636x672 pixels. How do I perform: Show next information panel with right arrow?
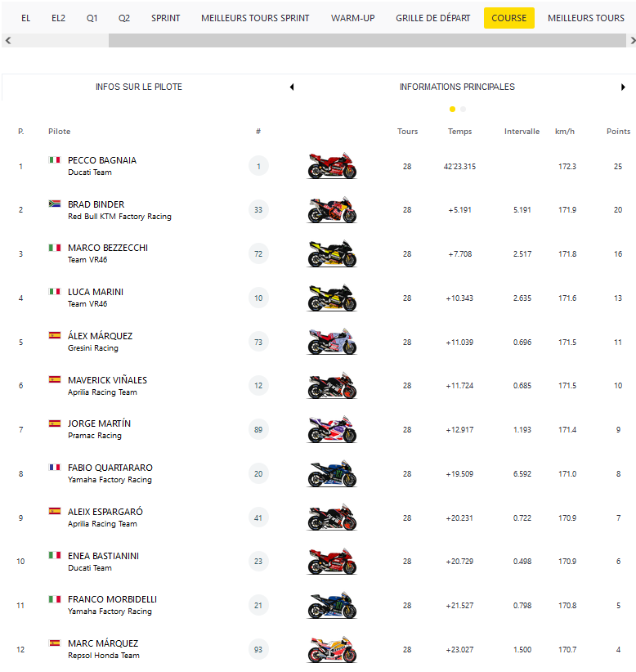624,87
